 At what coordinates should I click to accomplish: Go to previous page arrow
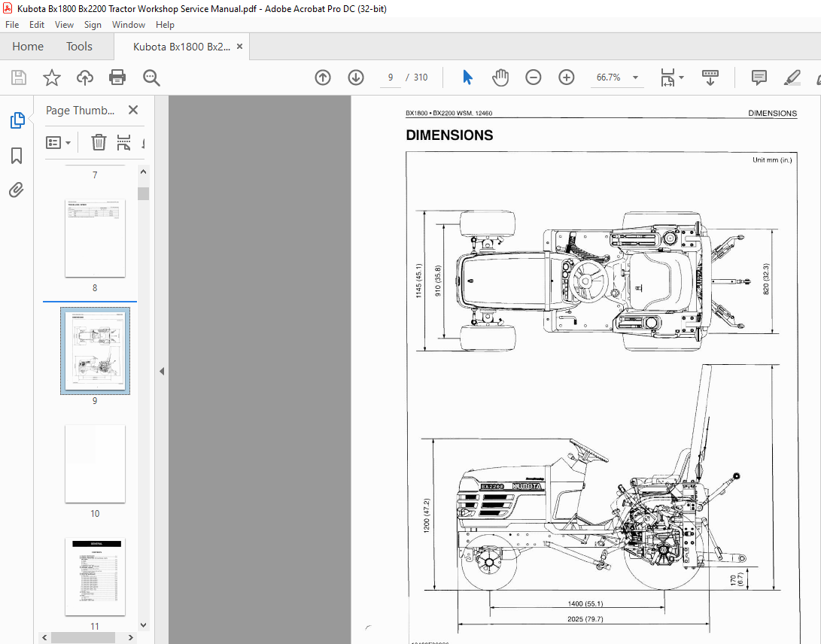pos(323,77)
